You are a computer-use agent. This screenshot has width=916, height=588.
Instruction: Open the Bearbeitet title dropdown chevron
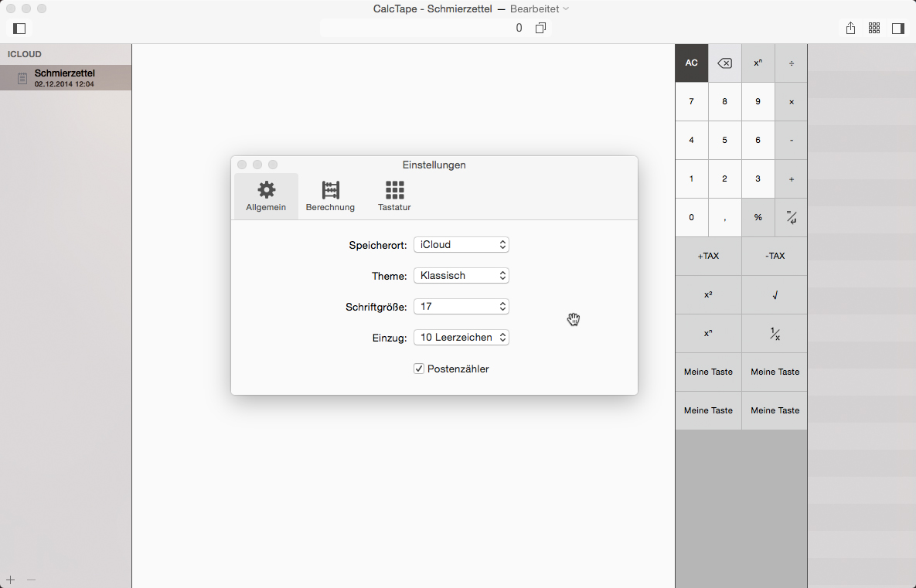(x=566, y=9)
